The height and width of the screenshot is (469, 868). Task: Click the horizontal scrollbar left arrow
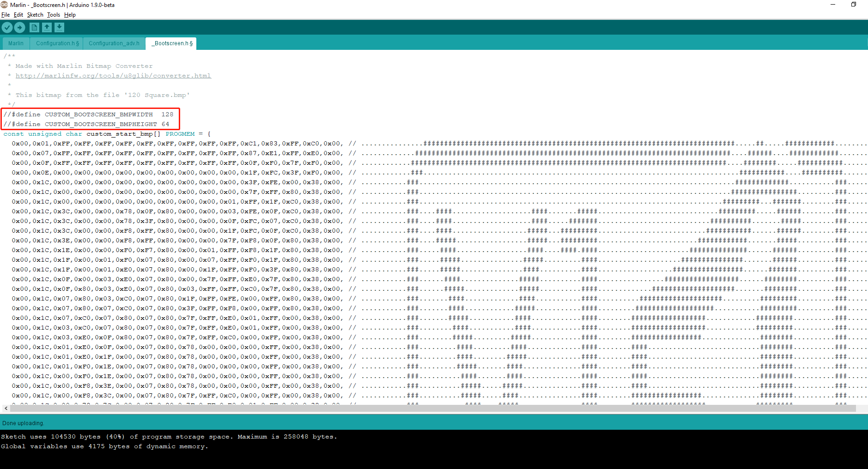point(6,409)
